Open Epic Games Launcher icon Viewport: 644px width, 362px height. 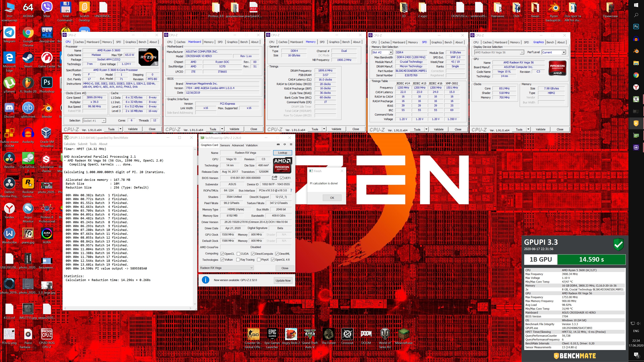point(272,338)
